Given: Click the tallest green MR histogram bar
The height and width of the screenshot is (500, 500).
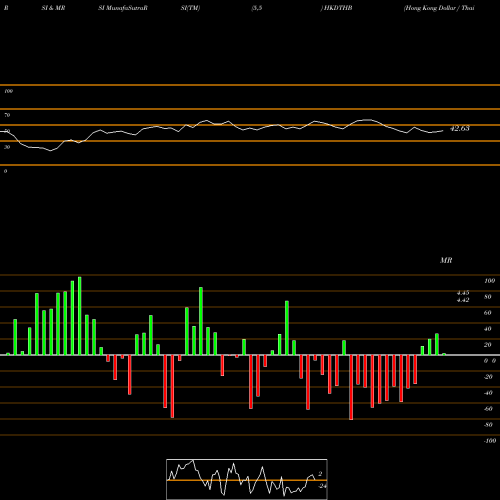Looking at the screenshot, I should (80, 316).
